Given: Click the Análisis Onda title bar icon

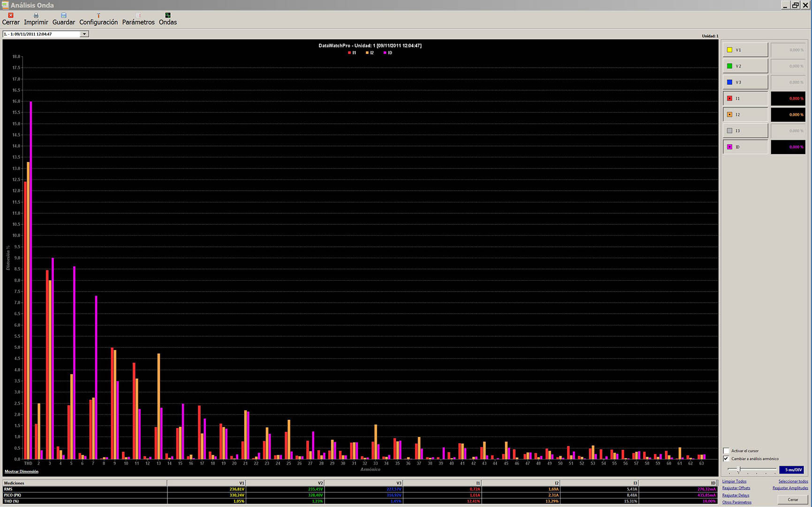Looking at the screenshot, I should tap(5, 5).
